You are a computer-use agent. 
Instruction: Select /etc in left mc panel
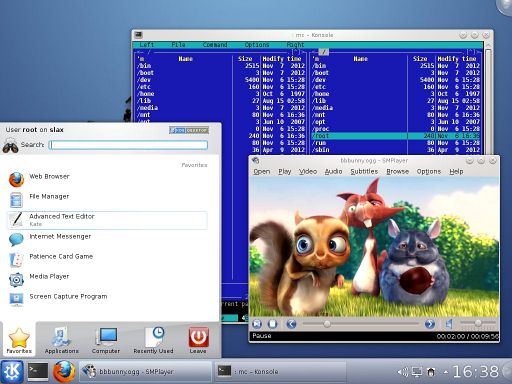pyautogui.click(x=221, y=87)
